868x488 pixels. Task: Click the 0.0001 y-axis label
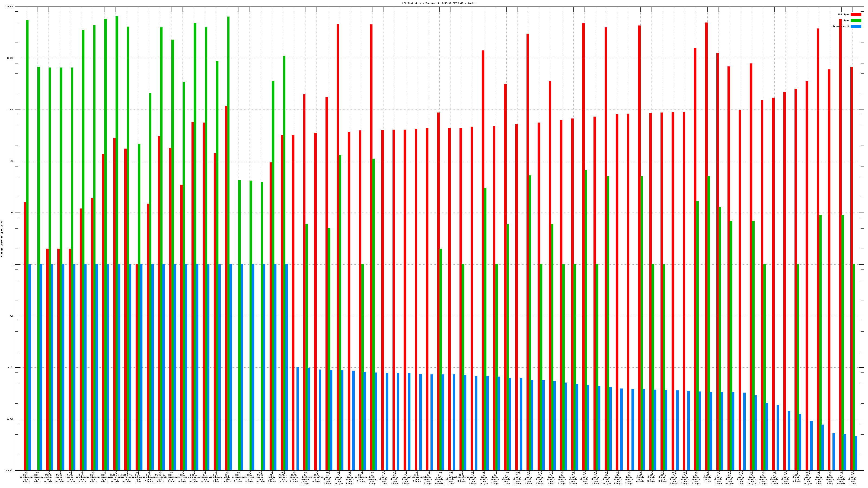click(x=10, y=470)
